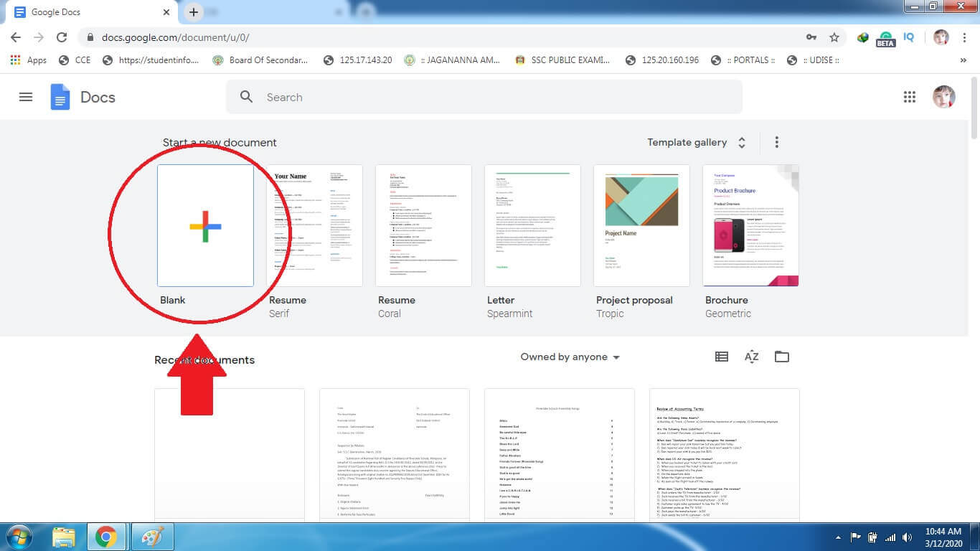Open the PORTALS bookmark
The width and height of the screenshot is (980, 551).
click(x=743, y=60)
